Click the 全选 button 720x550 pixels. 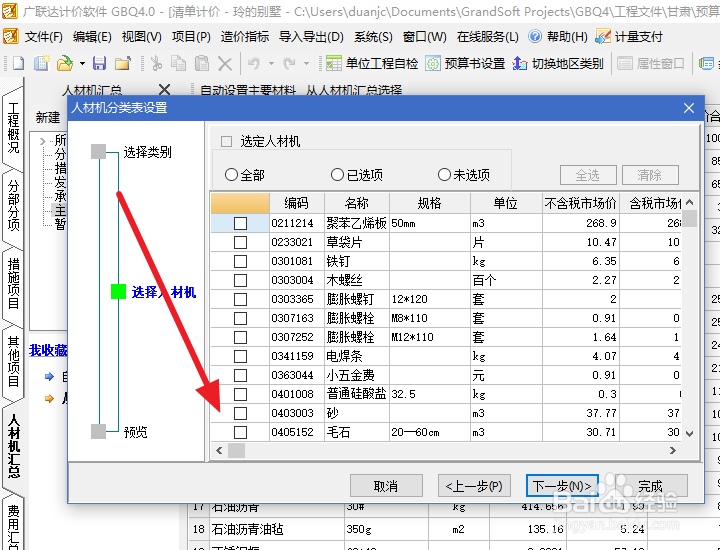[x=588, y=175]
